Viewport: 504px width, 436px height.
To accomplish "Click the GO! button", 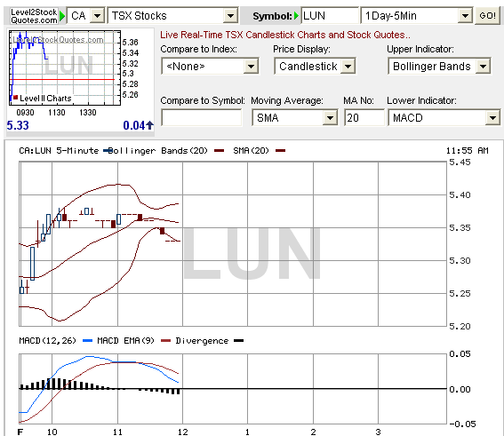I will coord(487,15).
